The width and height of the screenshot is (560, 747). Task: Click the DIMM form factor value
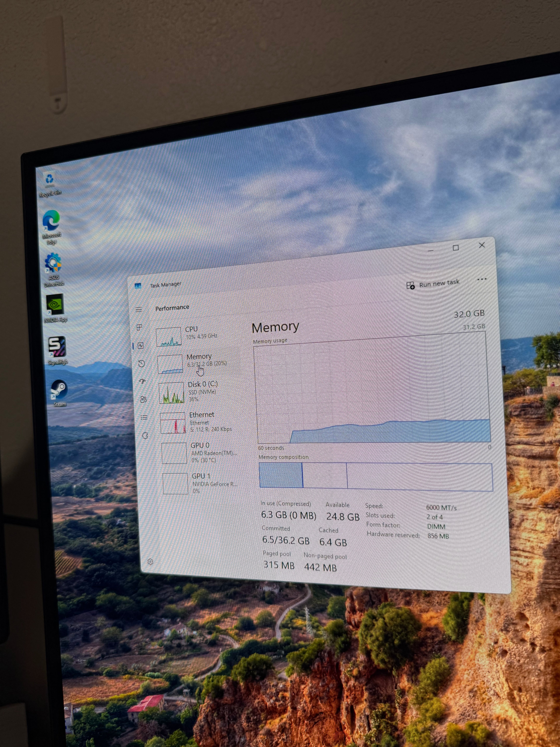[436, 527]
